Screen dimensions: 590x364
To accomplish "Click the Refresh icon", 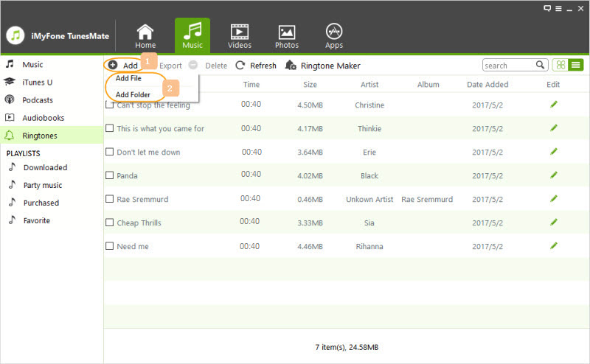I will (x=240, y=66).
